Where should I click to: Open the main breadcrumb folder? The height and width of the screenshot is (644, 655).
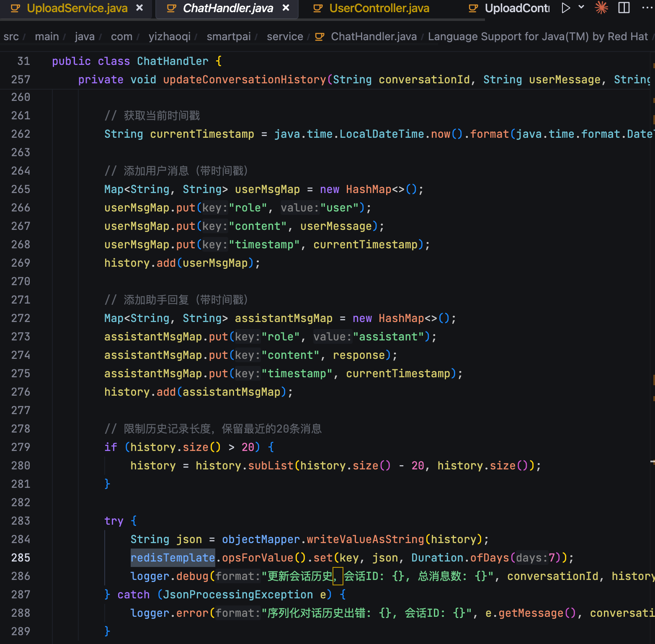[x=47, y=36]
